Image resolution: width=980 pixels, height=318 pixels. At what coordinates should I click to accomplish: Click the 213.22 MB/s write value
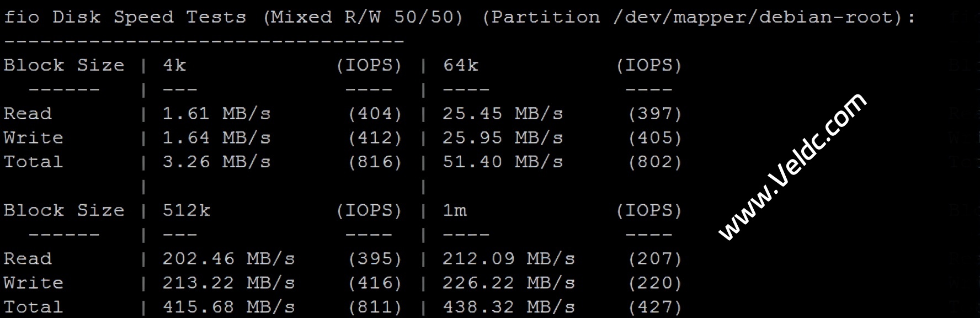pos(228,283)
